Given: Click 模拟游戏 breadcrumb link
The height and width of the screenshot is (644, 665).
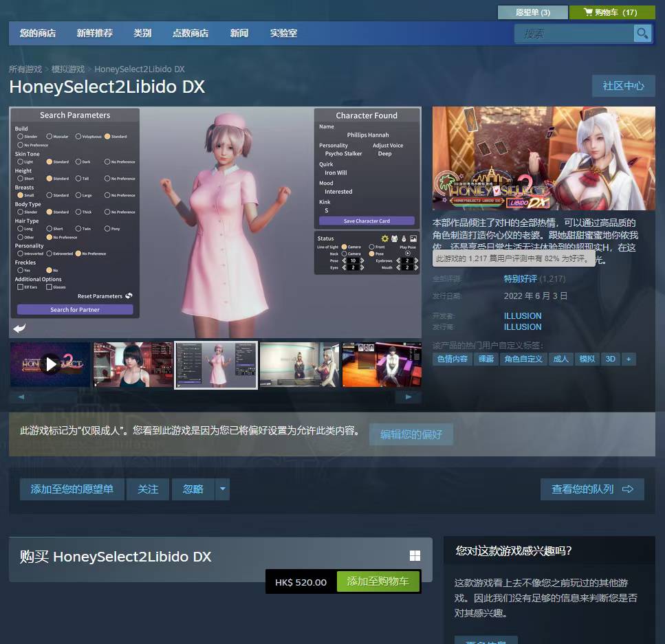Looking at the screenshot, I should (68, 69).
